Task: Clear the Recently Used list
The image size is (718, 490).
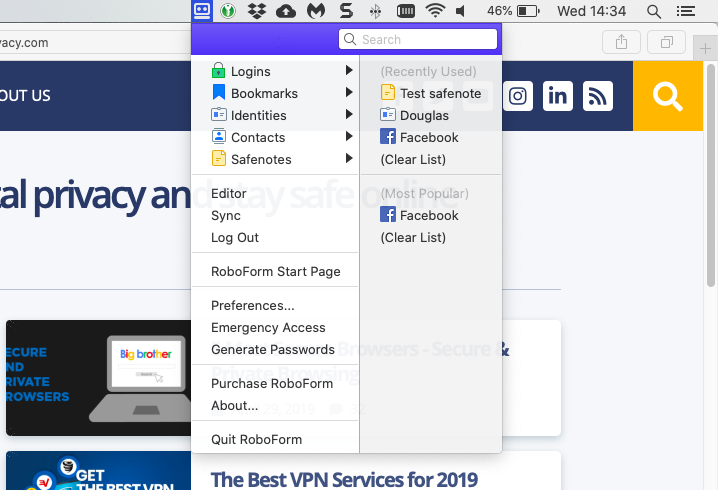Action: coord(413,159)
